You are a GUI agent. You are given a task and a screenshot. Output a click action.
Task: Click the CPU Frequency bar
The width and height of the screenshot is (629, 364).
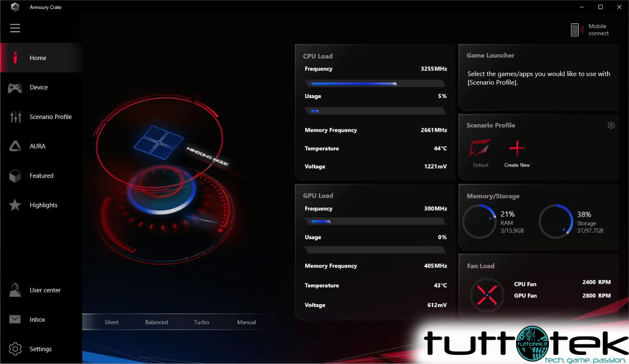375,84
